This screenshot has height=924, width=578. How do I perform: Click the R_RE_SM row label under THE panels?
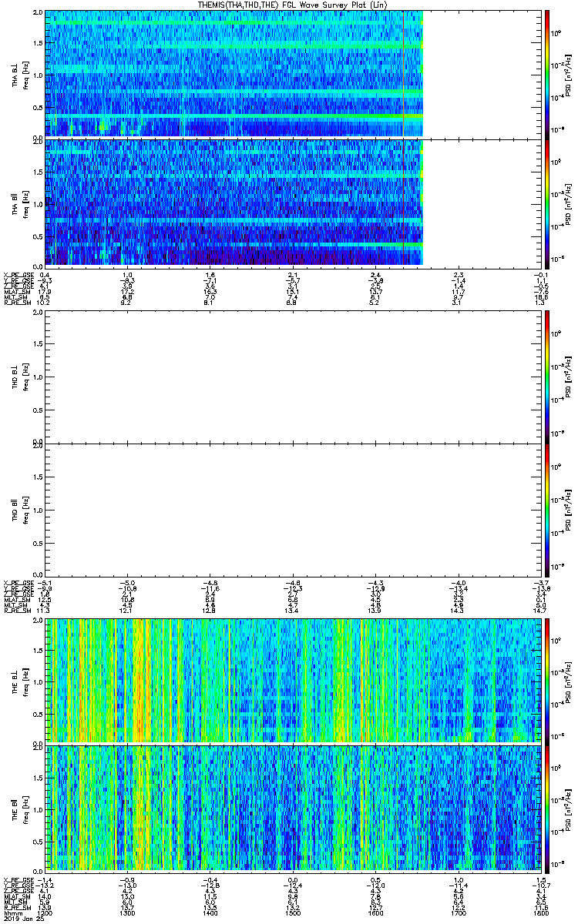16,907
